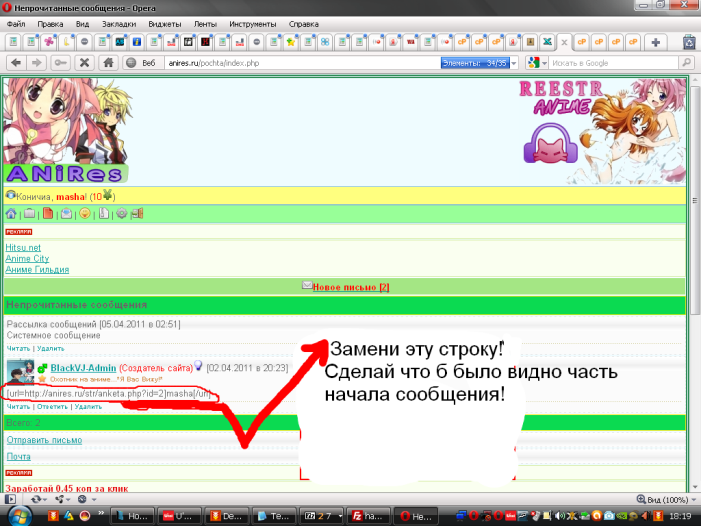Open the Opera Turbo status dropdown
The image size is (701, 526).
[x=87, y=499]
